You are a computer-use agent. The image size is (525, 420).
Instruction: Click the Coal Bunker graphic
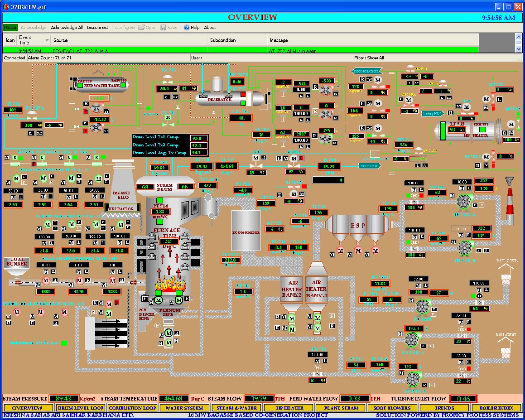(16, 267)
